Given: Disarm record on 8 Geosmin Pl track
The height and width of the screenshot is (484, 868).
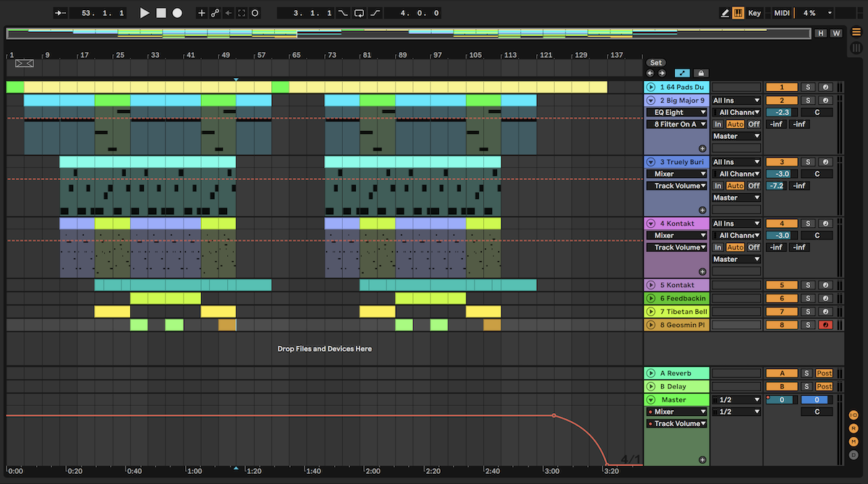Looking at the screenshot, I should 825,325.
